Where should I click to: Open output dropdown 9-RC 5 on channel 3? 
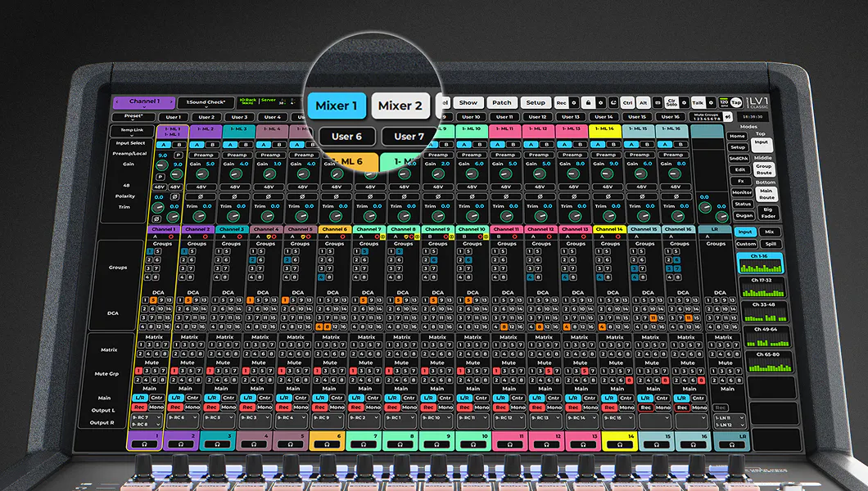click(219, 421)
